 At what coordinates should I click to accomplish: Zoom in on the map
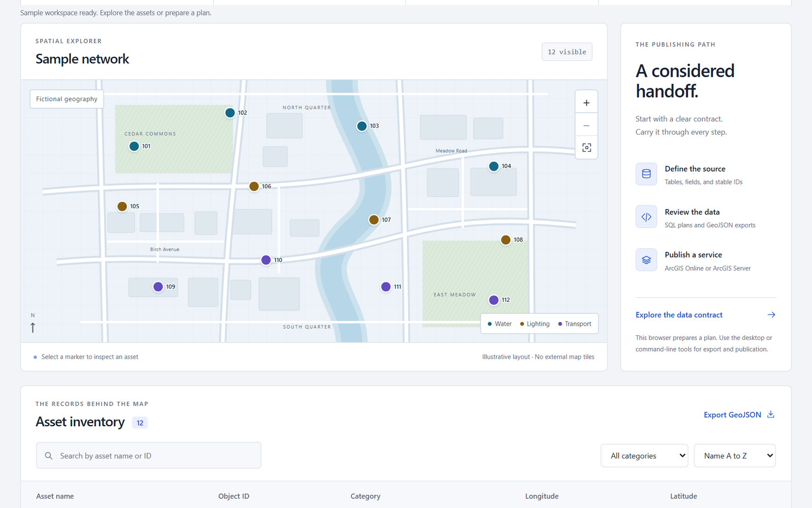[x=586, y=103]
